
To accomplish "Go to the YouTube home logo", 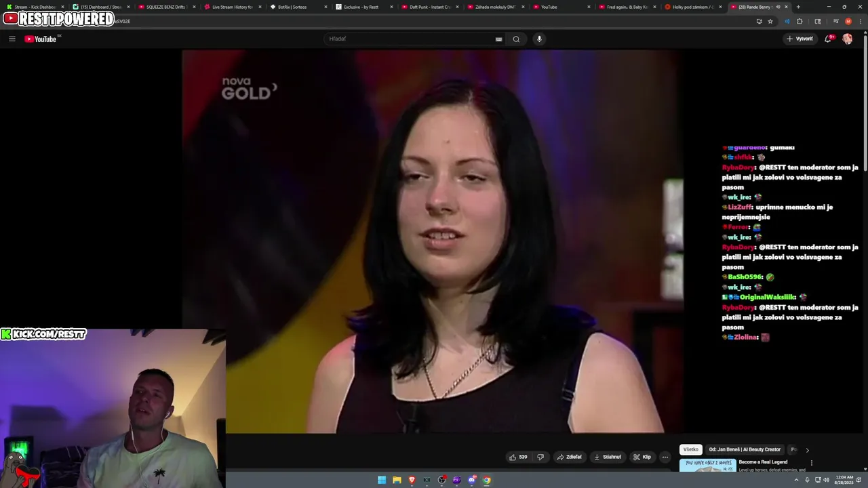I will click(x=41, y=39).
